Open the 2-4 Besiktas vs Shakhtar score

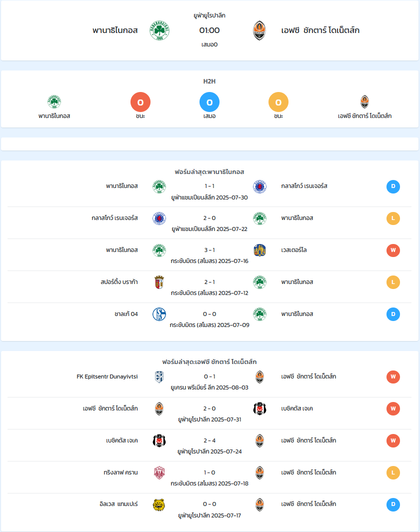209,440
